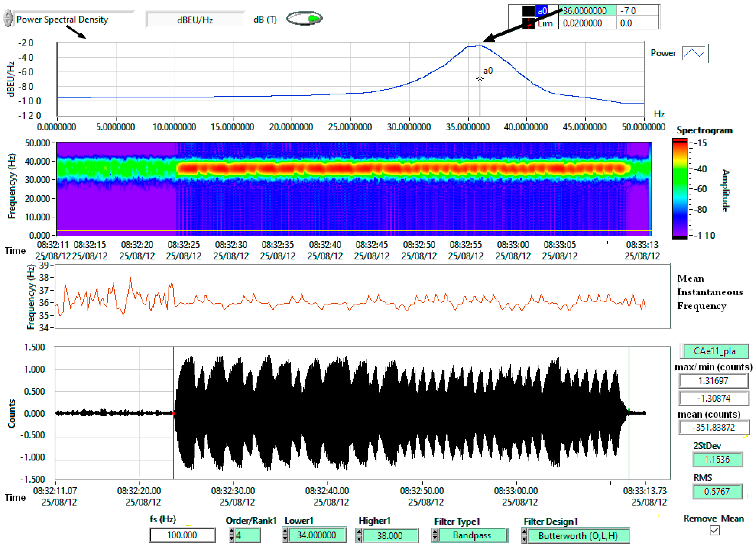The image size is (756, 548).
Task: Click the Power plot legend line icon
Action: tap(694, 53)
